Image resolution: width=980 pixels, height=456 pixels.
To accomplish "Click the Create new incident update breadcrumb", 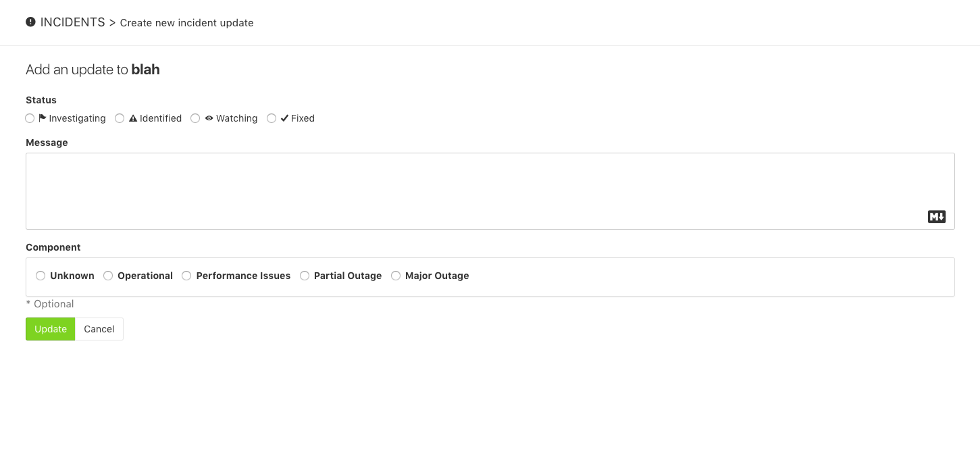I will [x=186, y=22].
